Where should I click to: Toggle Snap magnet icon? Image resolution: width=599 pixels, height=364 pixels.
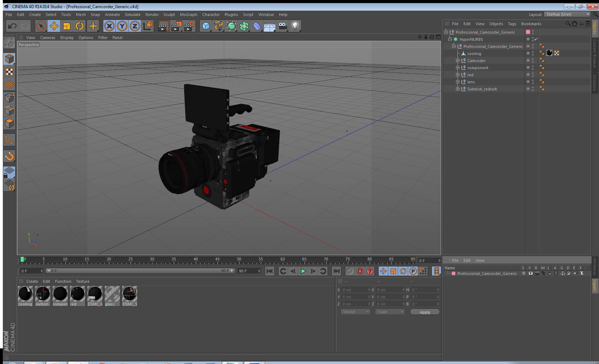click(x=10, y=156)
